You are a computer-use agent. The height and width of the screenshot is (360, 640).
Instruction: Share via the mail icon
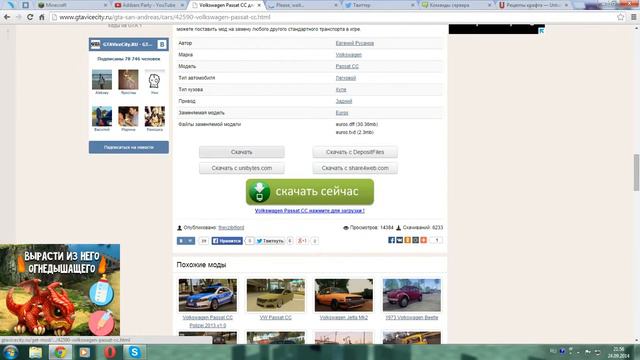click(400, 240)
